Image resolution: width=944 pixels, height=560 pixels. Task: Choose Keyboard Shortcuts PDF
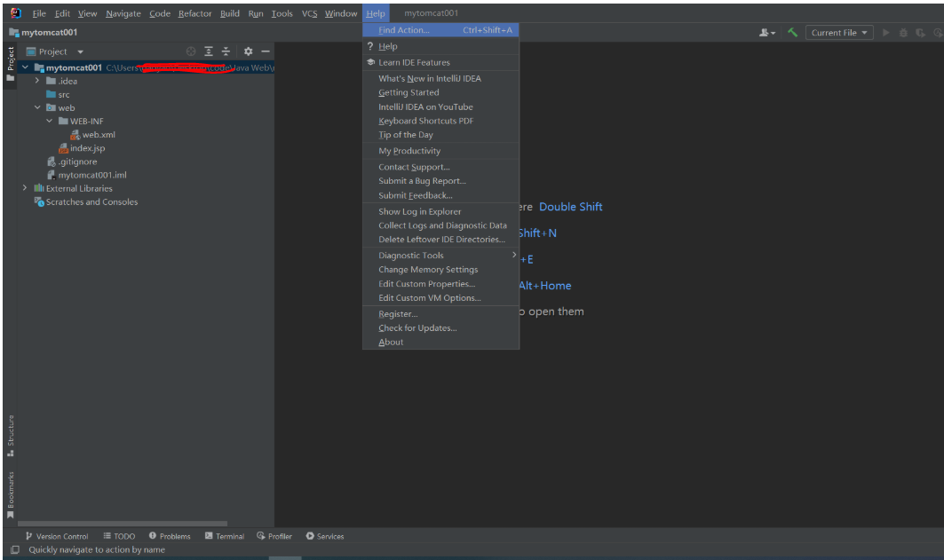pyautogui.click(x=440, y=121)
